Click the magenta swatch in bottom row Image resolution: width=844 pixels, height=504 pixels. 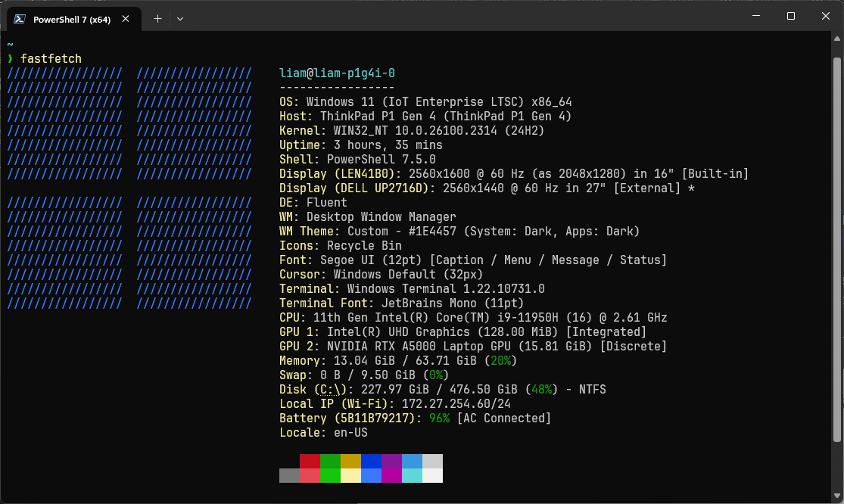pos(392,475)
